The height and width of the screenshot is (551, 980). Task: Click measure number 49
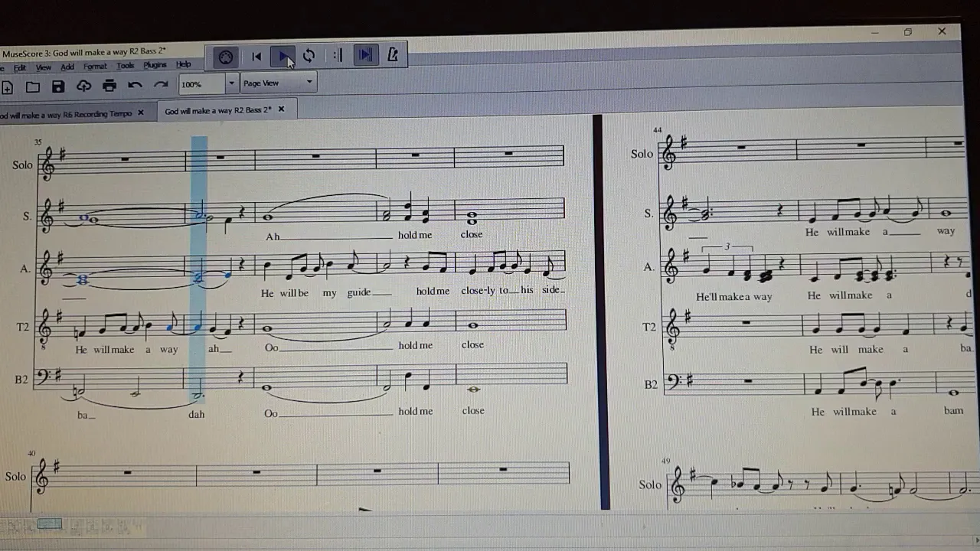tap(665, 461)
